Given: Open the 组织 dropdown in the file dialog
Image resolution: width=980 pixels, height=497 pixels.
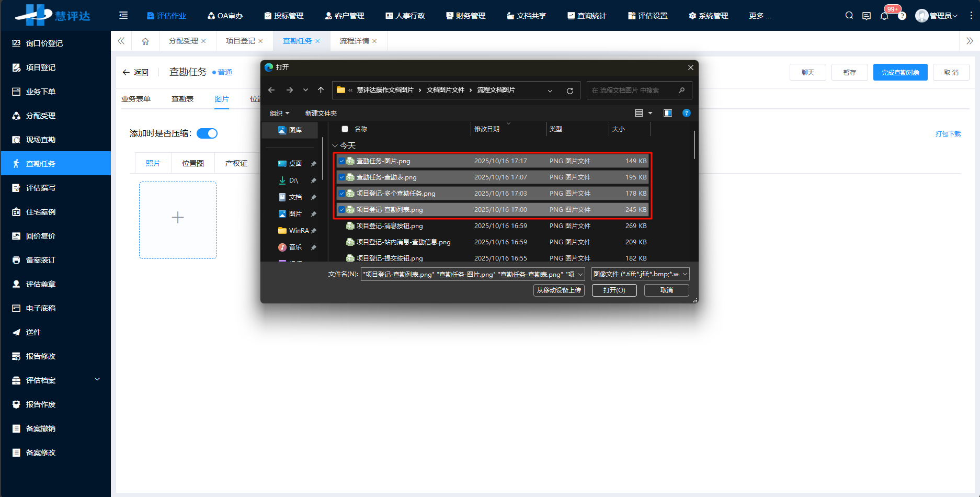Looking at the screenshot, I should 279,113.
